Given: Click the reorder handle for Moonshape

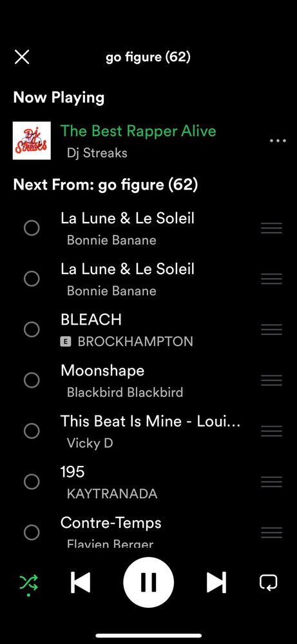Looking at the screenshot, I should 272,380.
